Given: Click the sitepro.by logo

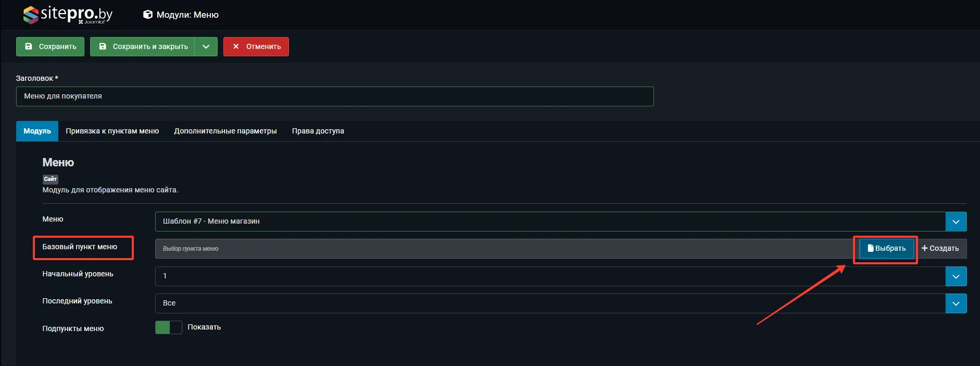Looking at the screenshot, I should [x=68, y=15].
